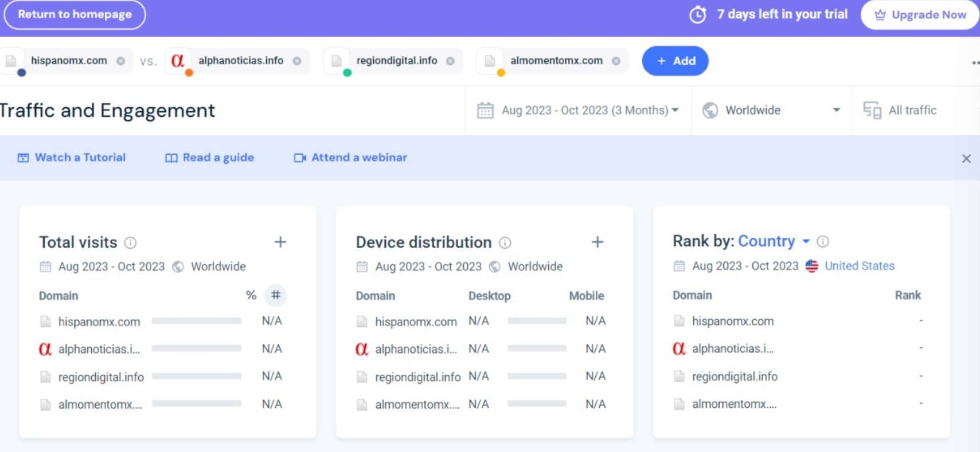
Task: Click regiondigital.info in Device distribution
Action: (x=418, y=378)
